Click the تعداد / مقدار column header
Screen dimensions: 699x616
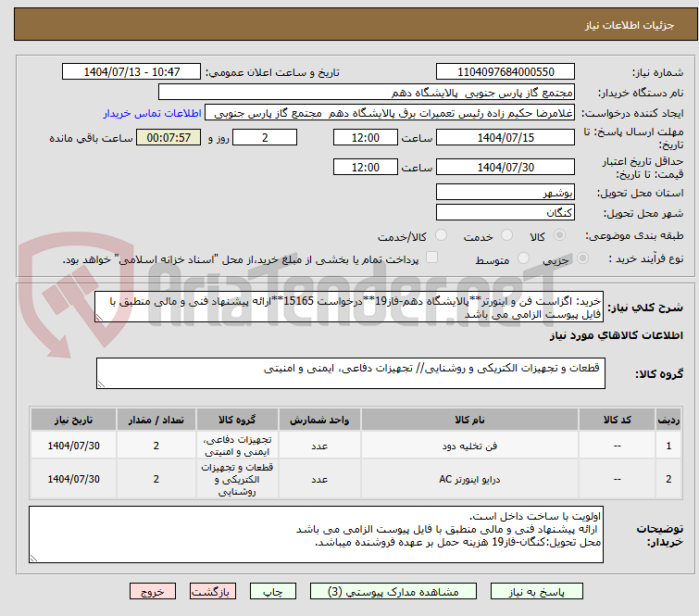coord(156,420)
